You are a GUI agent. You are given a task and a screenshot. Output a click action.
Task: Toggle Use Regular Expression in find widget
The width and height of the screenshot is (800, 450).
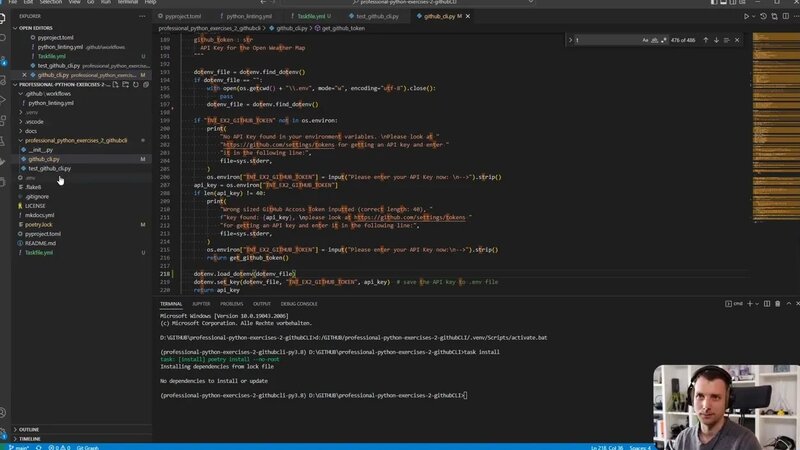[x=663, y=40]
